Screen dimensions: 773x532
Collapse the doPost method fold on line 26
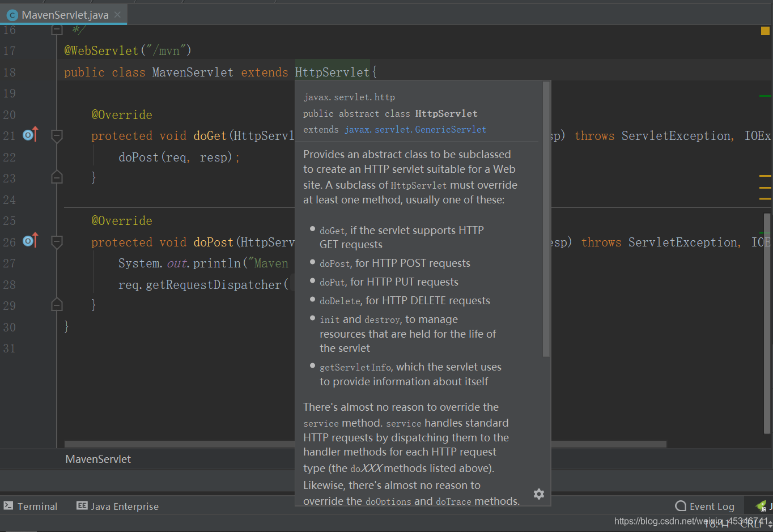point(57,242)
